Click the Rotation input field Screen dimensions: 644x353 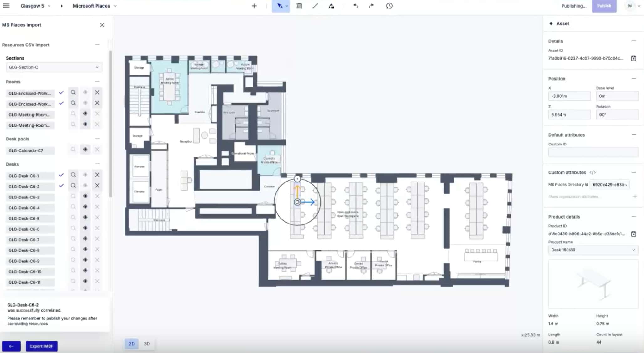coord(617,115)
